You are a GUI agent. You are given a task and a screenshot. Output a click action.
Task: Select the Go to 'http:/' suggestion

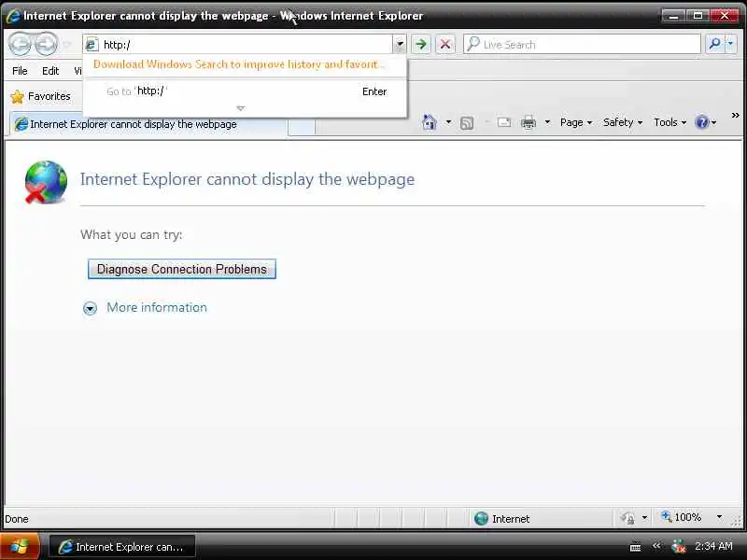245,91
